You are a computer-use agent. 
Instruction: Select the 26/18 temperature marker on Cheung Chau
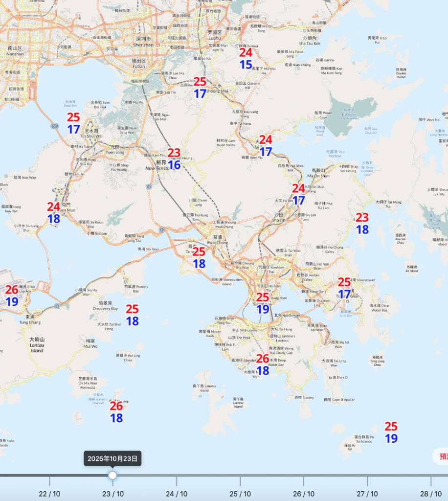(x=116, y=412)
